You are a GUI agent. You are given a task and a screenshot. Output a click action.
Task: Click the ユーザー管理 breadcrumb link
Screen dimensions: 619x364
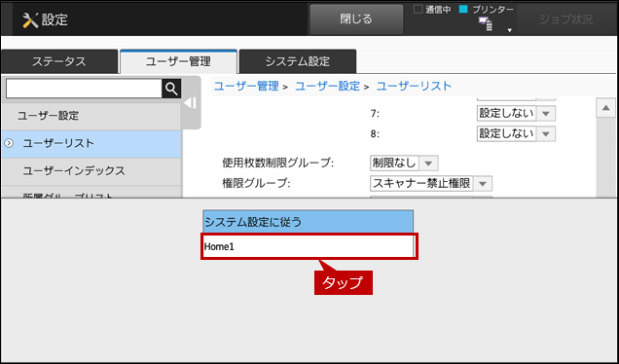point(246,86)
